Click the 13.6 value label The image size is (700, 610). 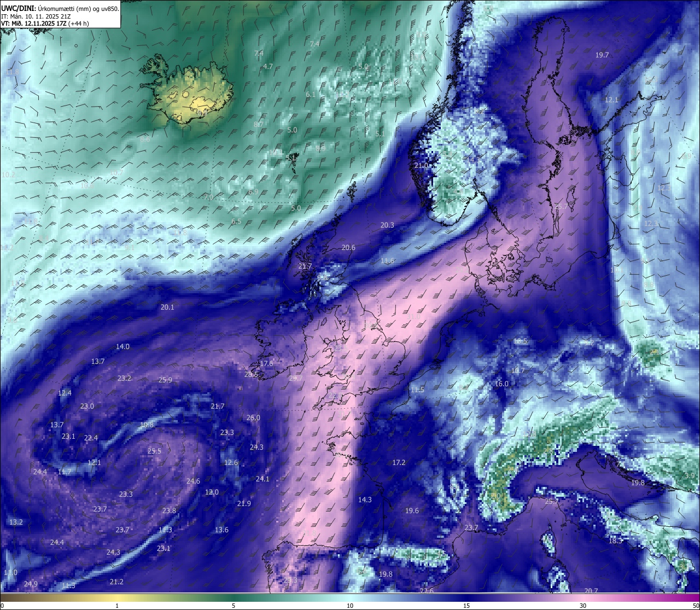click(x=221, y=530)
